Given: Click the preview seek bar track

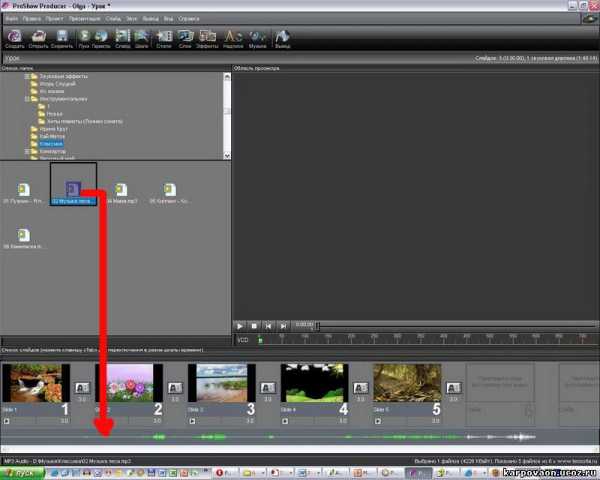Looking at the screenshot, I should click(457, 326).
